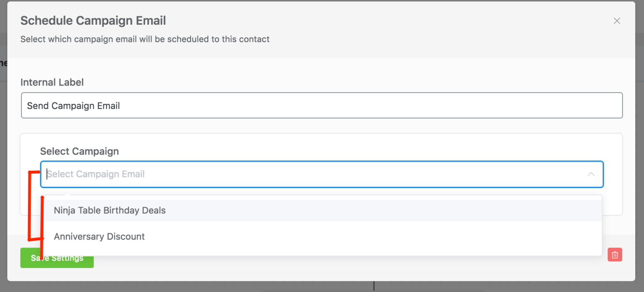Click the Send Campaign Email text in the field
Viewport: 644px width, 292px height.
tap(73, 106)
